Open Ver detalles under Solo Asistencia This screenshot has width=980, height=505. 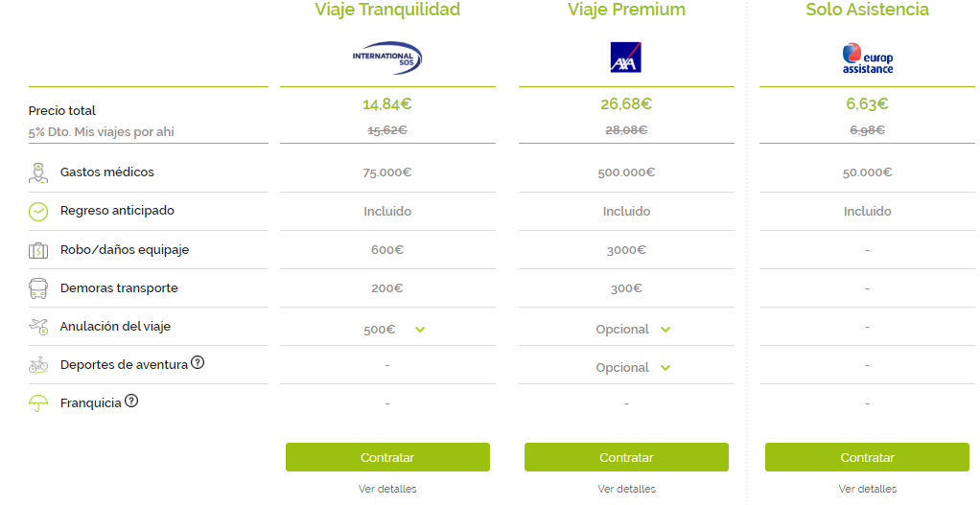pyautogui.click(x=867, y=489)
